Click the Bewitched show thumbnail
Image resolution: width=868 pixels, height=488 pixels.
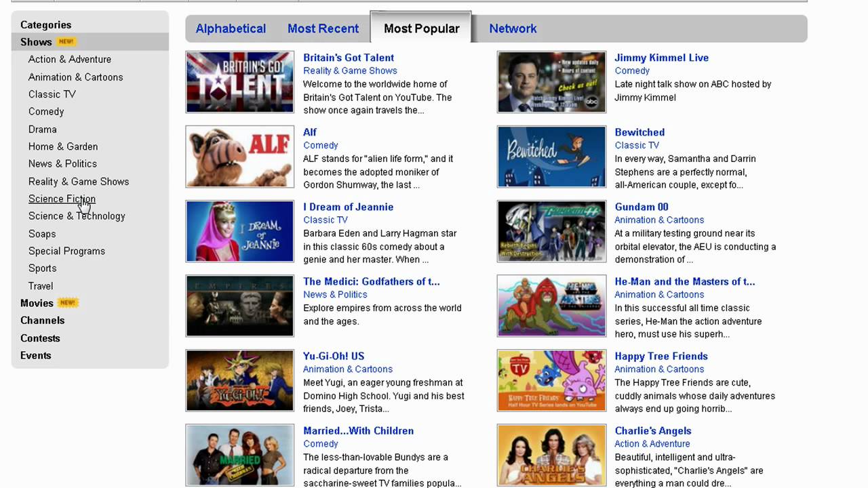pos(551,157)
